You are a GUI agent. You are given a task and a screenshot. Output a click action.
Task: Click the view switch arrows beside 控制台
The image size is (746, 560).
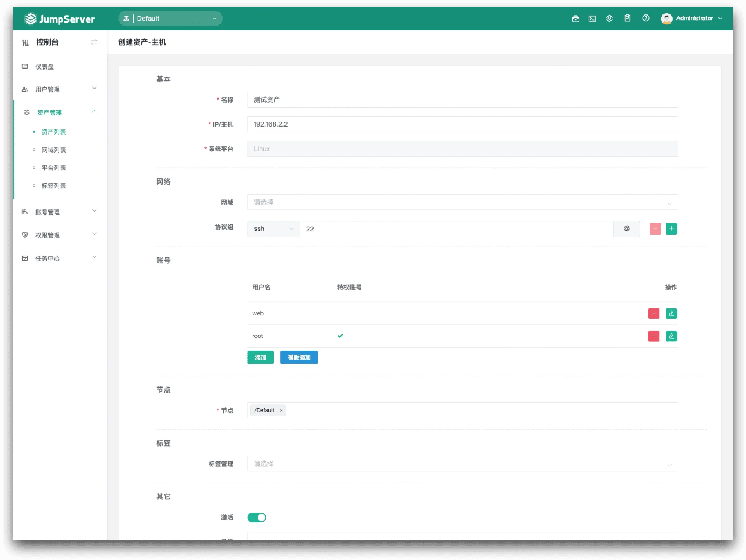coord(94,42)
